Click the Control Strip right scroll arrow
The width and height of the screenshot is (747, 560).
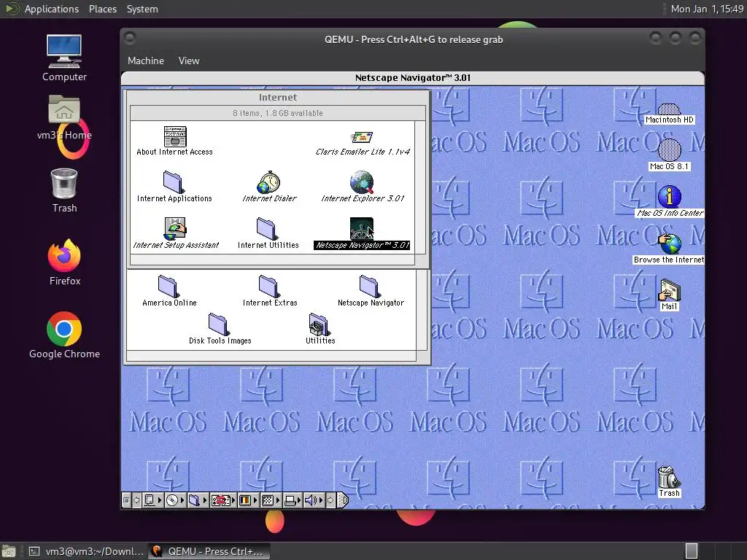point(331,500)
